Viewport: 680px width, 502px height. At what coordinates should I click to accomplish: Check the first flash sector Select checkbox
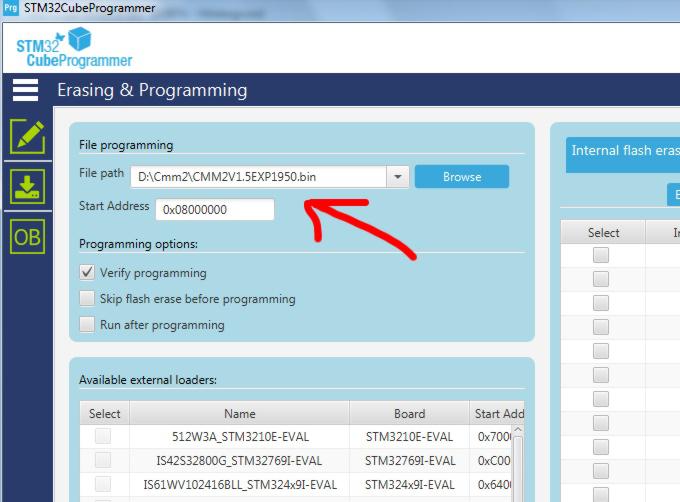pos(601,255)
